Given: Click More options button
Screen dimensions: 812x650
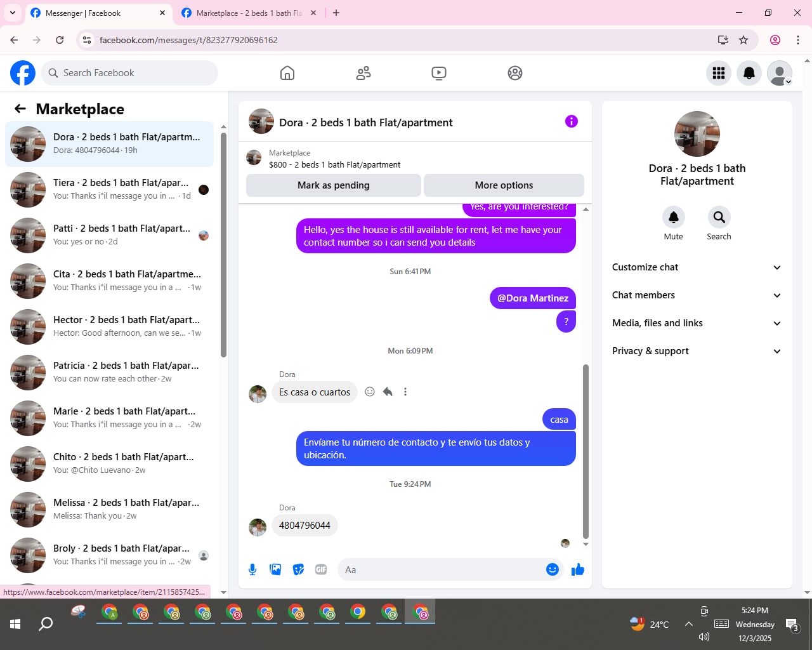Looking at the screenshot, I should [504, 185].
